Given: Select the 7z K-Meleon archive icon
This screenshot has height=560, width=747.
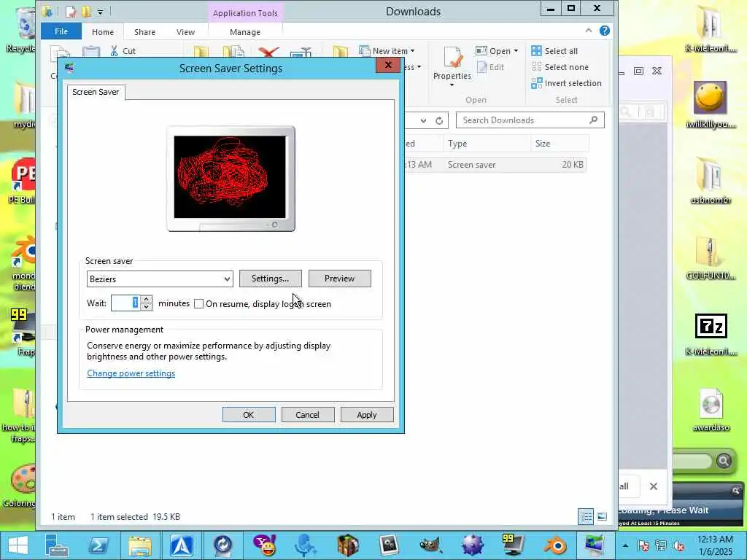Looking at the screenshot, I should pyautogui.click(x=711, y=326).
